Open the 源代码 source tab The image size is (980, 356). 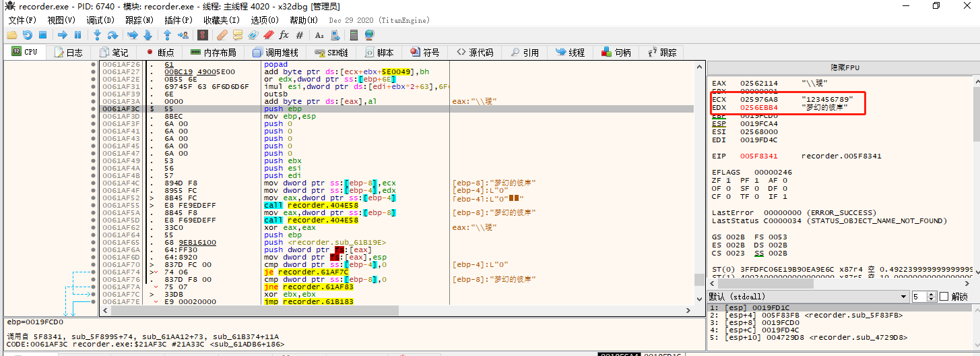(x=474, y=52)
